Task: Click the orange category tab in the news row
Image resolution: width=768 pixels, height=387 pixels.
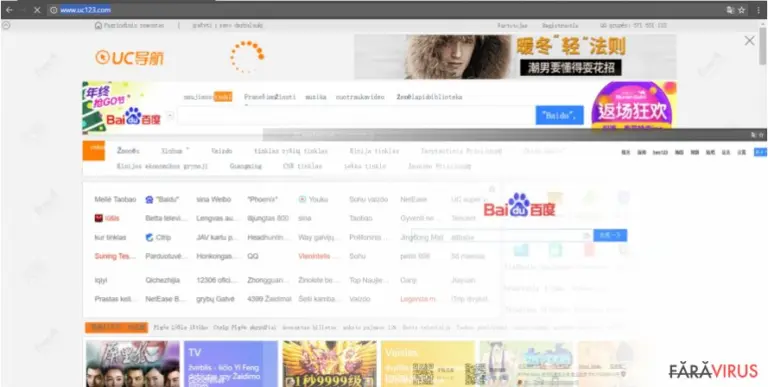Action: (94, 150)
